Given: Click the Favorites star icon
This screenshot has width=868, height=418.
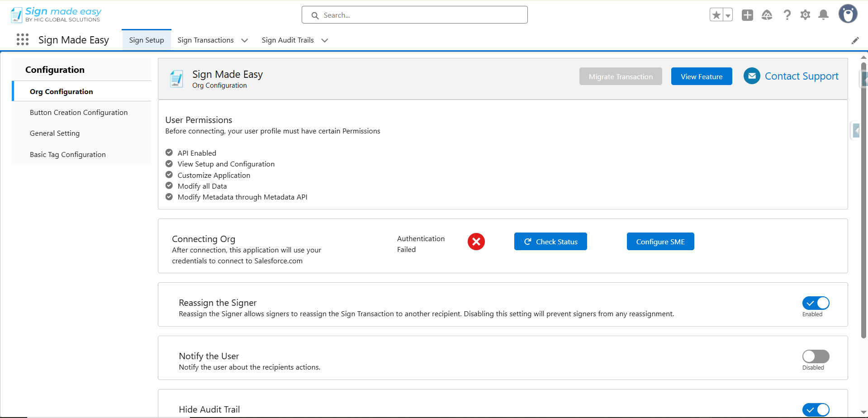Looking at the screenshot, I should (x=716, y=15).
